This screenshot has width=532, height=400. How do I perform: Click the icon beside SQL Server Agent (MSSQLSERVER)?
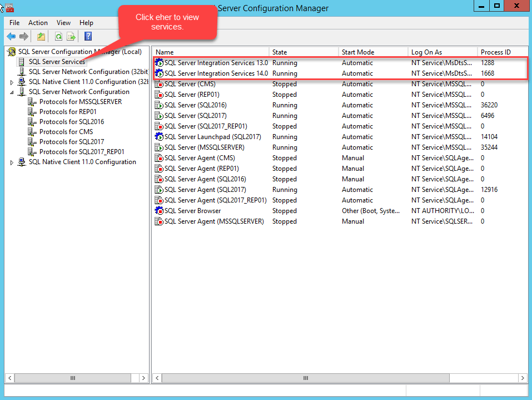[x=159, y=221]
